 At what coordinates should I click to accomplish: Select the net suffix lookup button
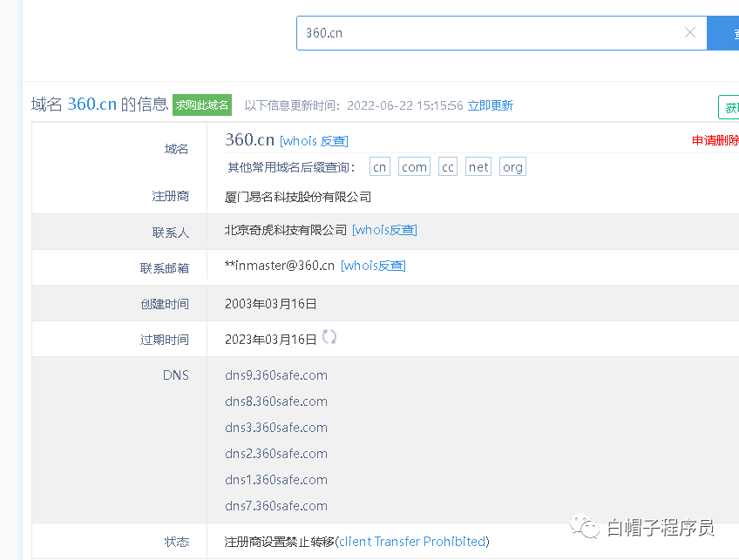(478, 166)
